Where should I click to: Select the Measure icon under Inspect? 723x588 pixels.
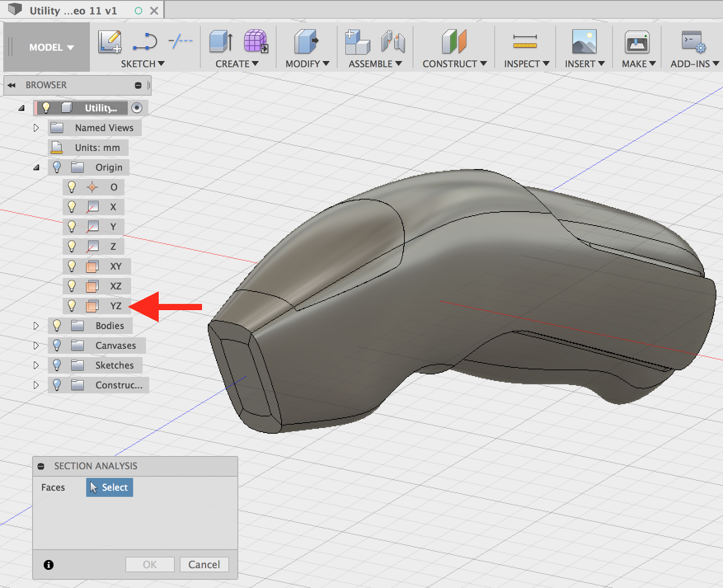pos(525,41)
